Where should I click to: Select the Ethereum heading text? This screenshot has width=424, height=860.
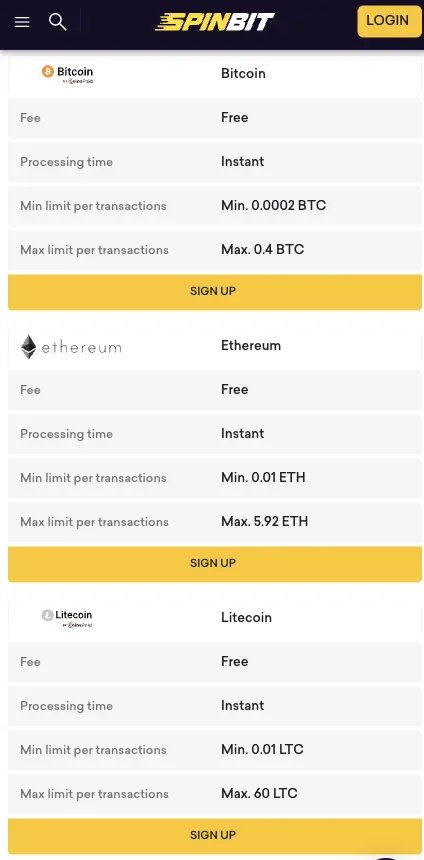click(251, 346)
